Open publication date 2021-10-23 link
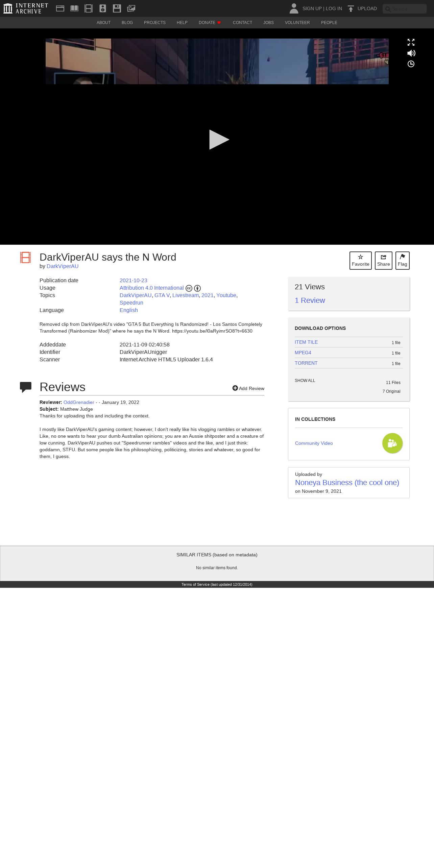 pyautogui.click(x=134, y=281)
